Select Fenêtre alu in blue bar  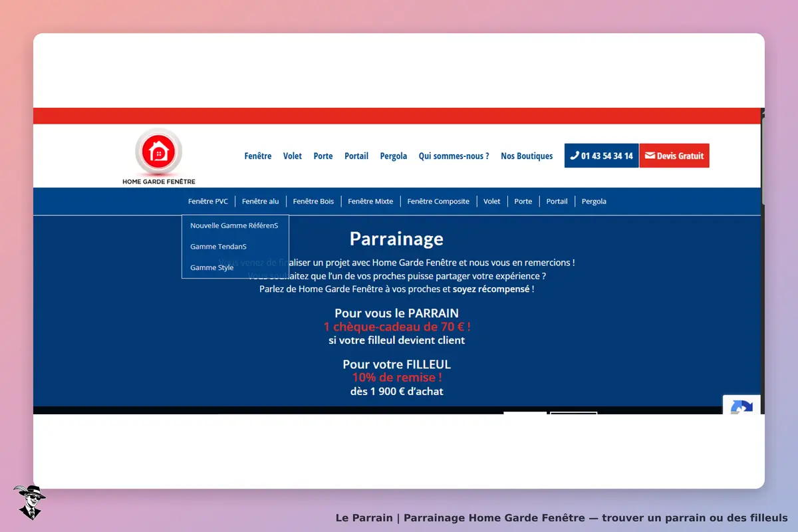coord(261,201)
